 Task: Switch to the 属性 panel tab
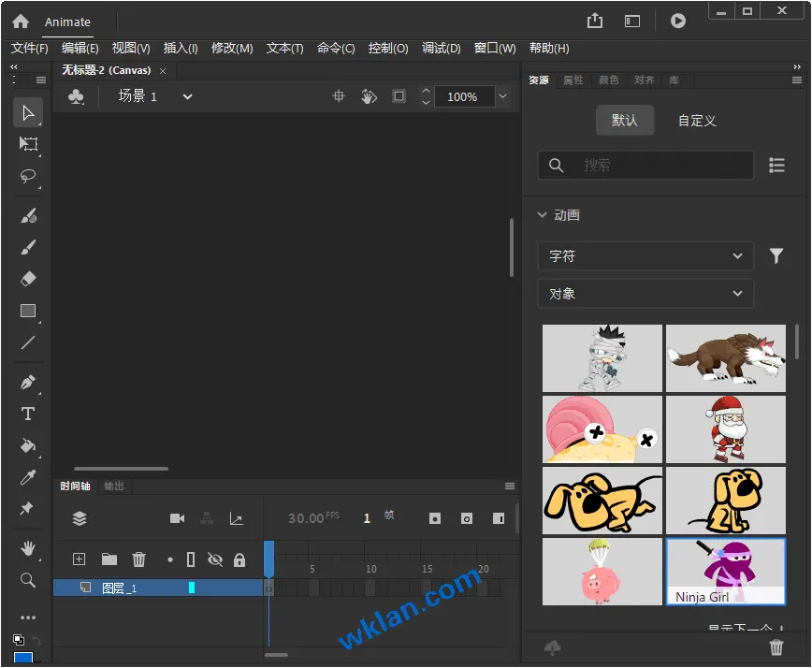click(573, 80)
